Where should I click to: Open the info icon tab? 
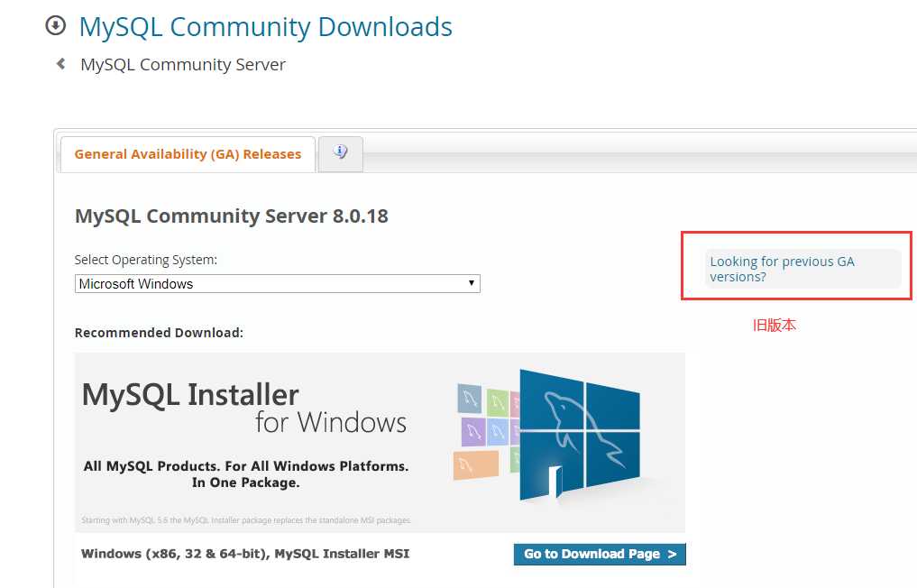pos(340,154)
